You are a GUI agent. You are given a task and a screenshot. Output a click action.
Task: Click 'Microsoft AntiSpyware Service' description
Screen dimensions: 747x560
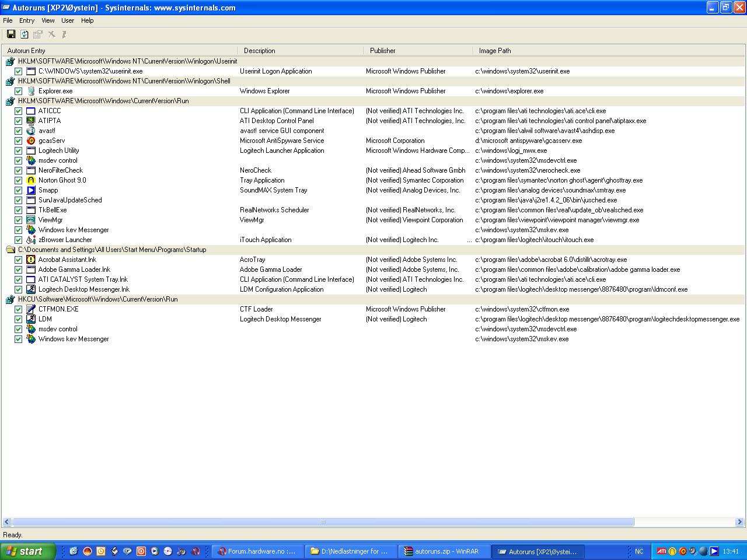[282, 141]
